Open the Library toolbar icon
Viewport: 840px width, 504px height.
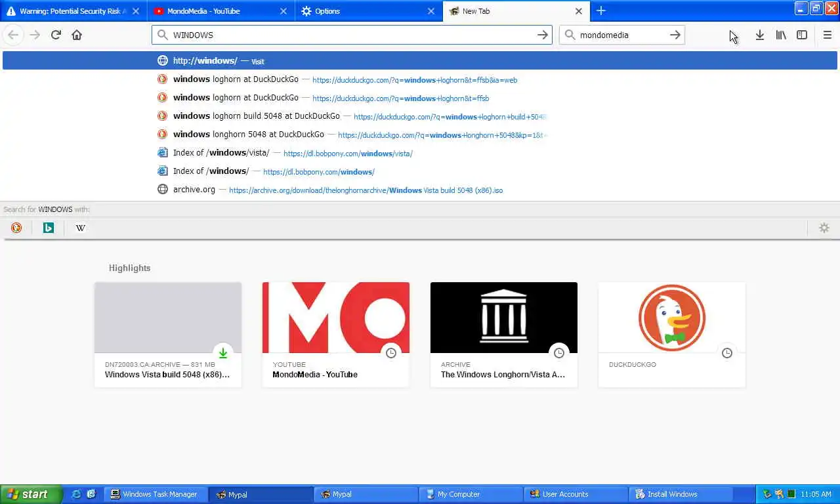click(x=780, y=35)
